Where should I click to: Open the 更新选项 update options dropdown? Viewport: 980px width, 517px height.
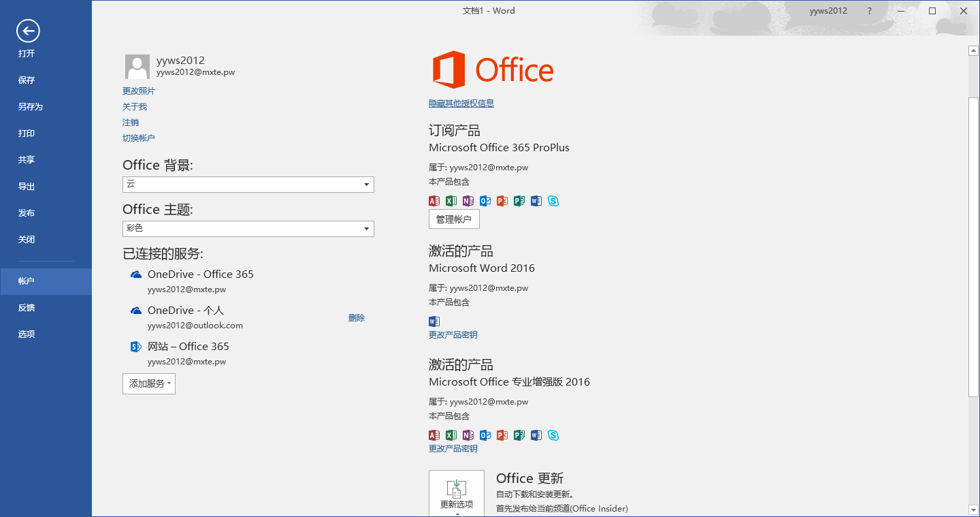click(x=457, y=493)
